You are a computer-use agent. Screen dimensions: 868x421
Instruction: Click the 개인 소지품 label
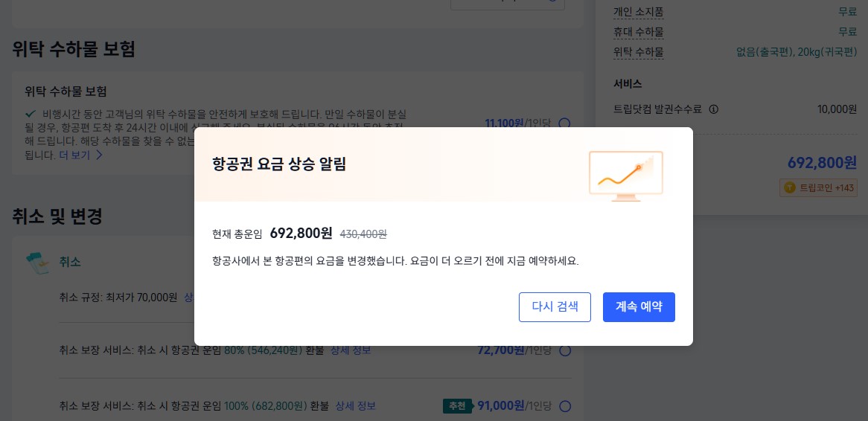(x=638, y=12)
